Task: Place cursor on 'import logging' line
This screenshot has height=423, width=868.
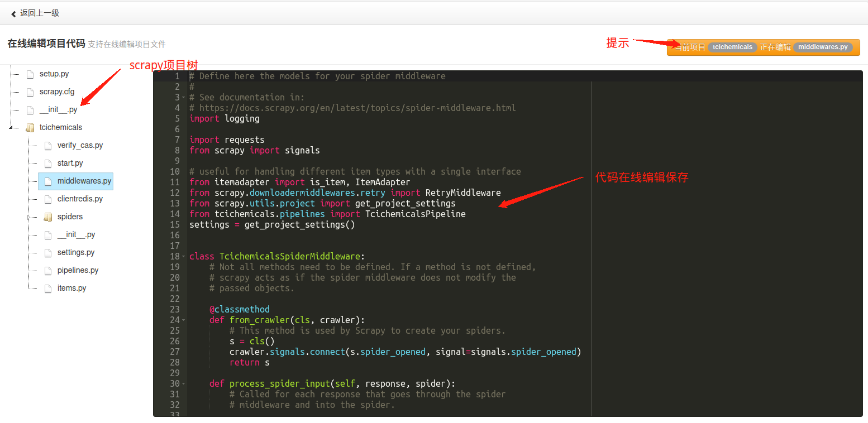Action: (225, 118)
